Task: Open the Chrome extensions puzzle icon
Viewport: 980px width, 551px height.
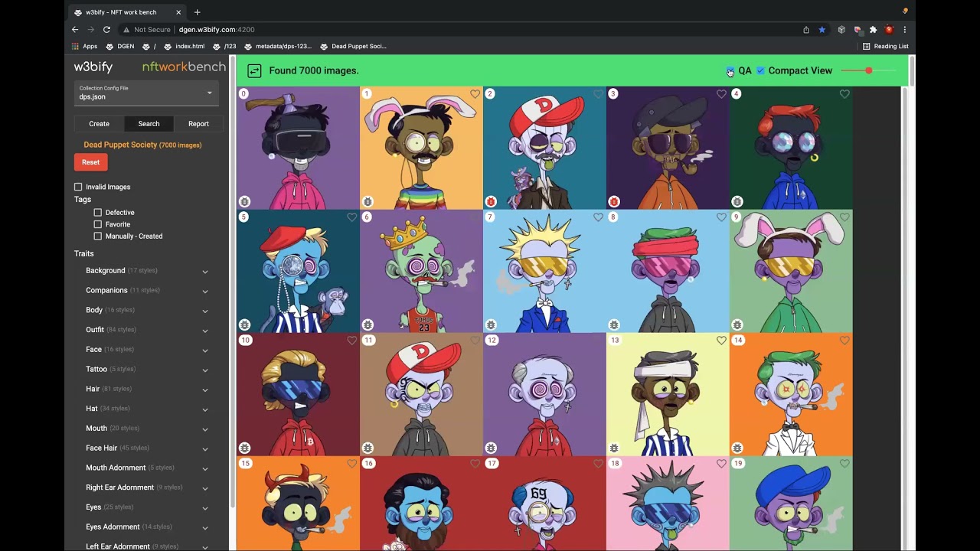Action: coord(873,30)
